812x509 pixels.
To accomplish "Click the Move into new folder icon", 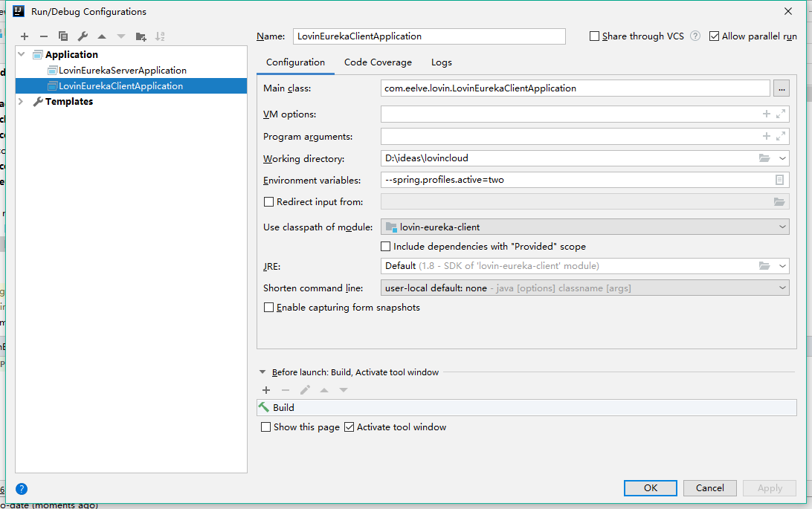I will (x=141, y=36).
